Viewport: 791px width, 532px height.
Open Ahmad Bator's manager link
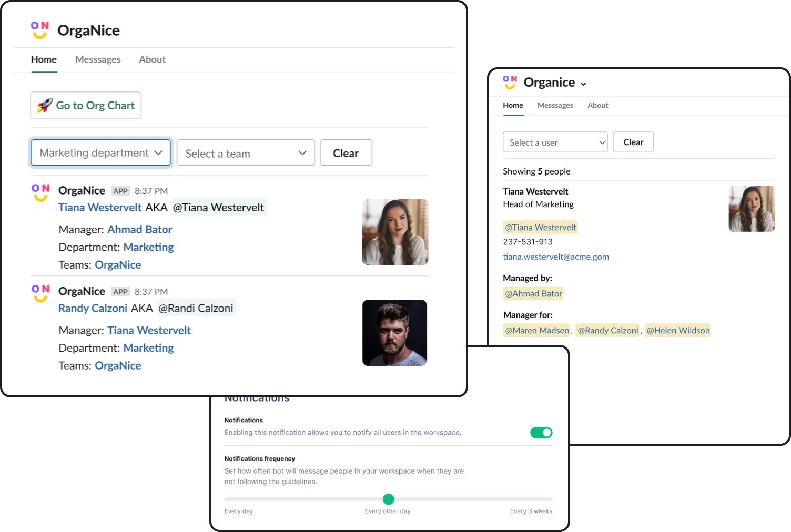139,229
